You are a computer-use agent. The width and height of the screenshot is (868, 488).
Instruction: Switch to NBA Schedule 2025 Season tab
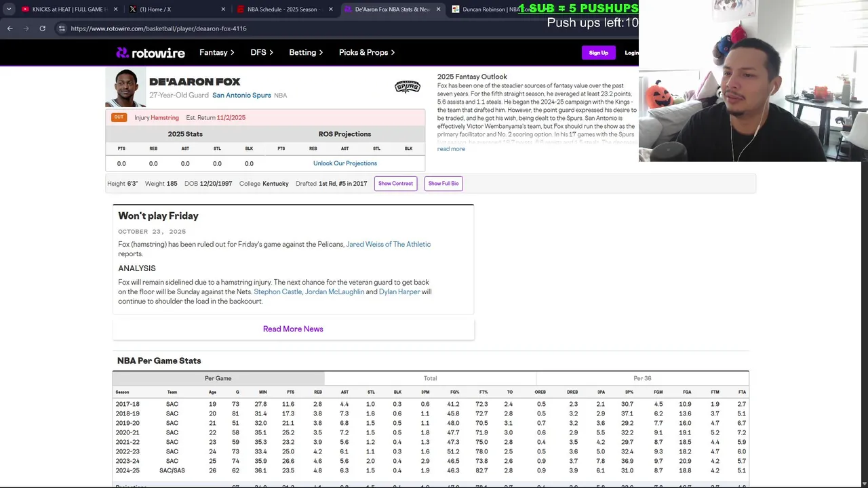[x=282, y=9]
